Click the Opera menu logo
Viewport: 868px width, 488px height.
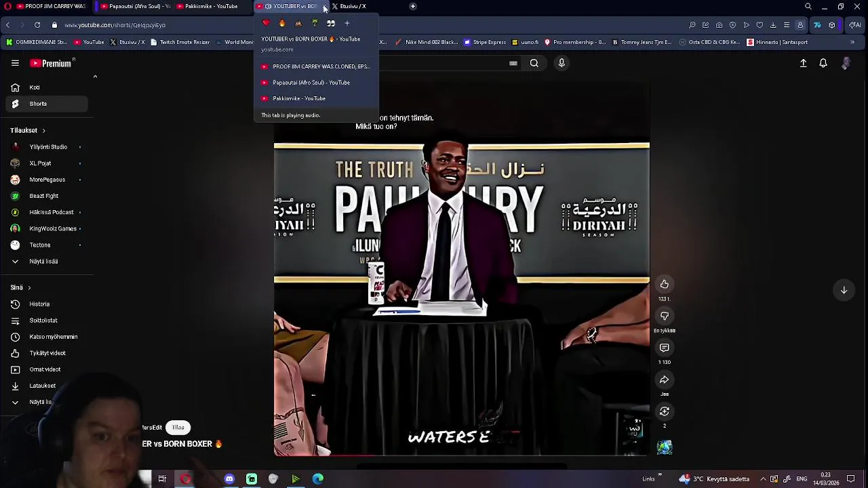click(x=7, y=6)
